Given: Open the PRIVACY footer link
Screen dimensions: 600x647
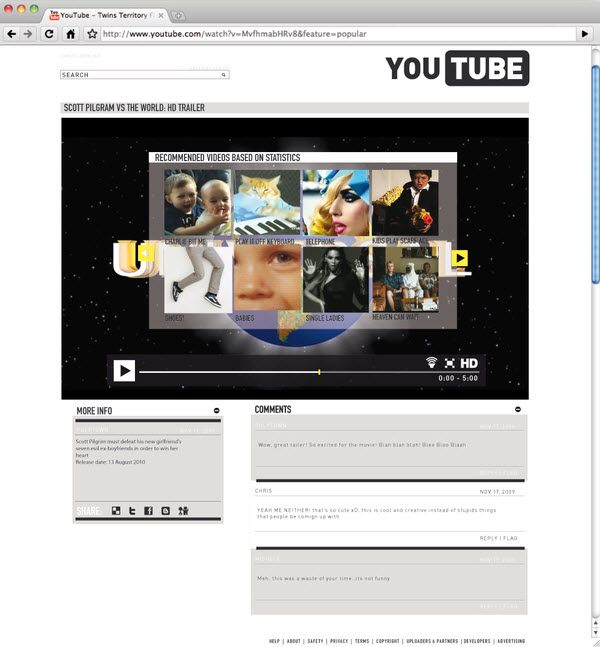Looking at the screenshot, I should point(339,641).
